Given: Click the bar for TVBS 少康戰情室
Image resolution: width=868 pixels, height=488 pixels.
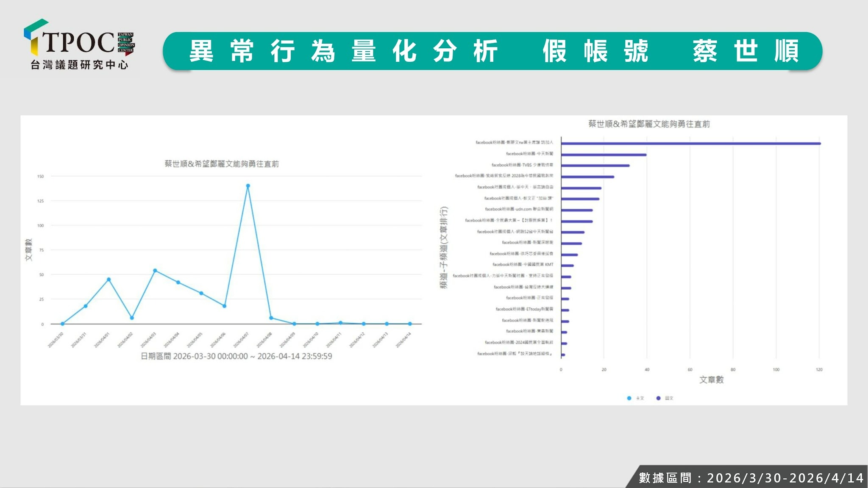Looking at the screenshot, I should tap(595, 166).
